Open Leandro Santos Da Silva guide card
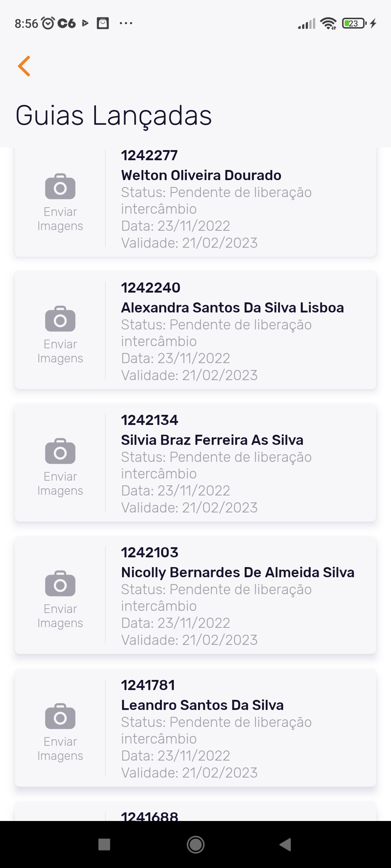 202,705
